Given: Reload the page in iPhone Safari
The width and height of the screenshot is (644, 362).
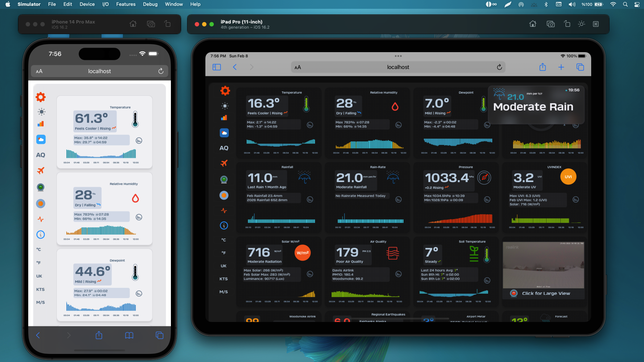Looking at the screenshot, I should (x=161, y=71).
